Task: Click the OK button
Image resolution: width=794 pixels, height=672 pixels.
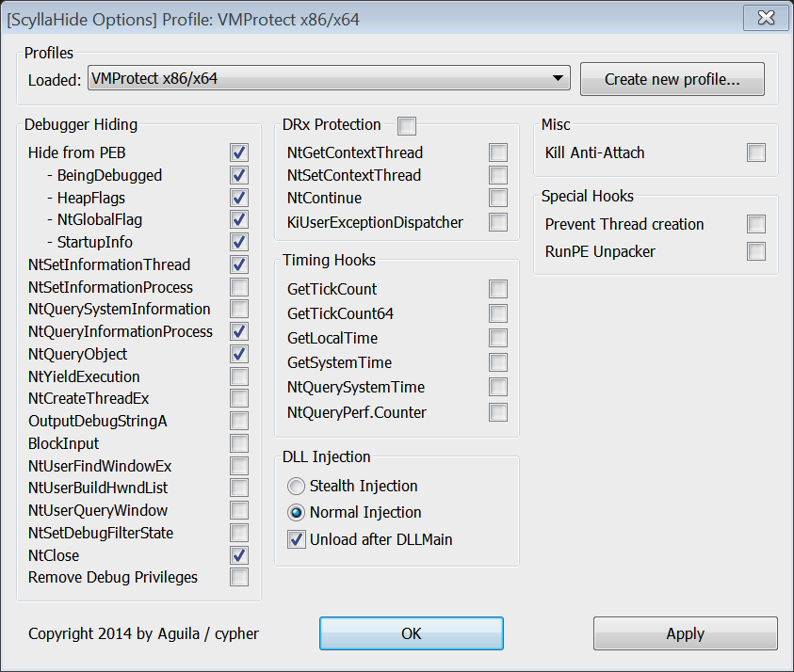Action: pos(412,633)
